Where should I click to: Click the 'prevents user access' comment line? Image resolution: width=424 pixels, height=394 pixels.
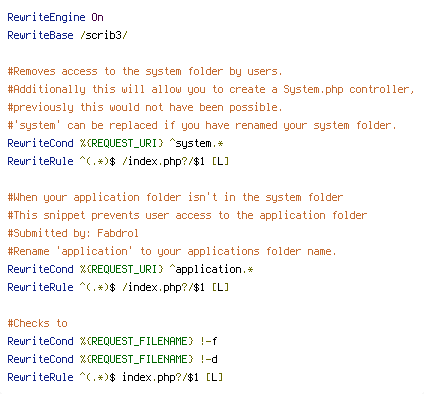(x=187, y=215)
